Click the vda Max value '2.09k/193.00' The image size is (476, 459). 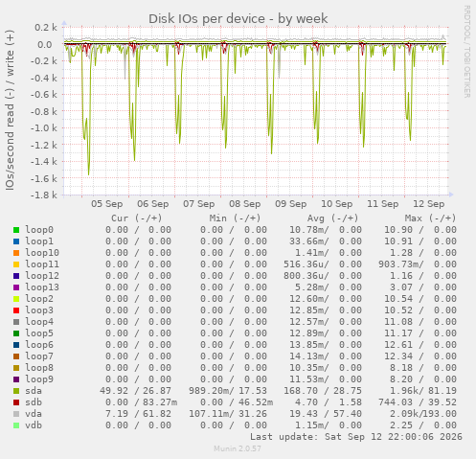(x=423, y=414)
